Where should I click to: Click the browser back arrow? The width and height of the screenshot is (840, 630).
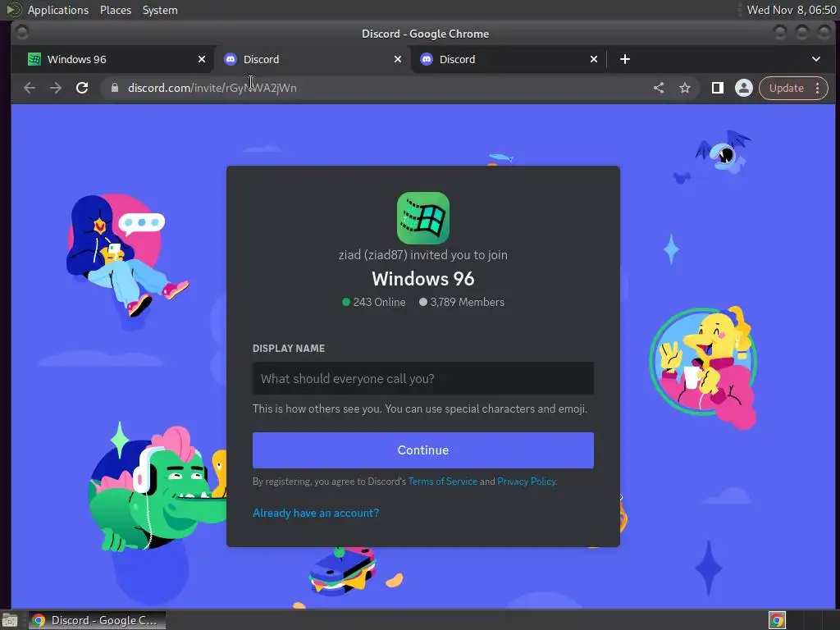click(x=30, y=88)
